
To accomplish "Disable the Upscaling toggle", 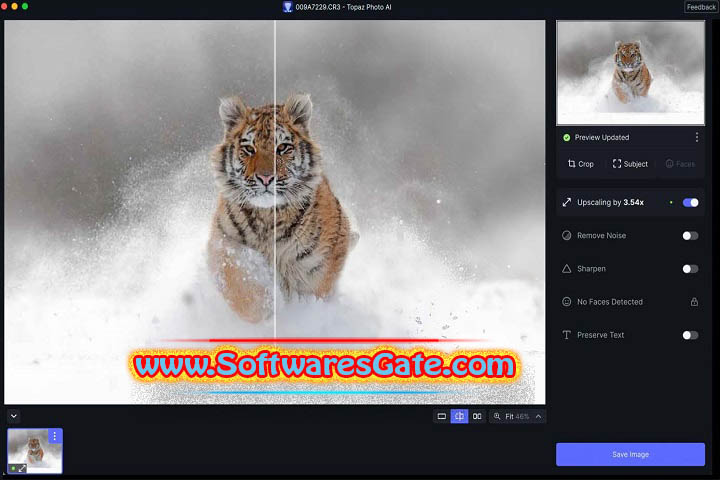I will [x=690, y=202].
